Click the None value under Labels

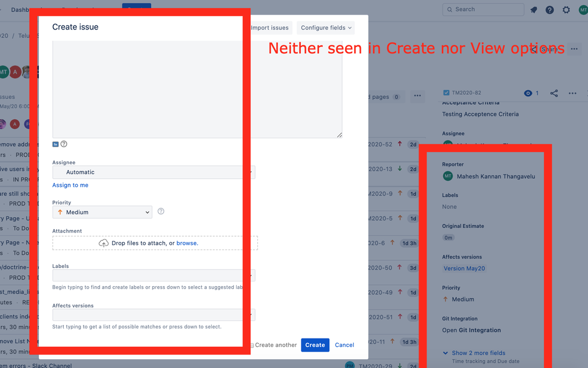coord(449,207)
